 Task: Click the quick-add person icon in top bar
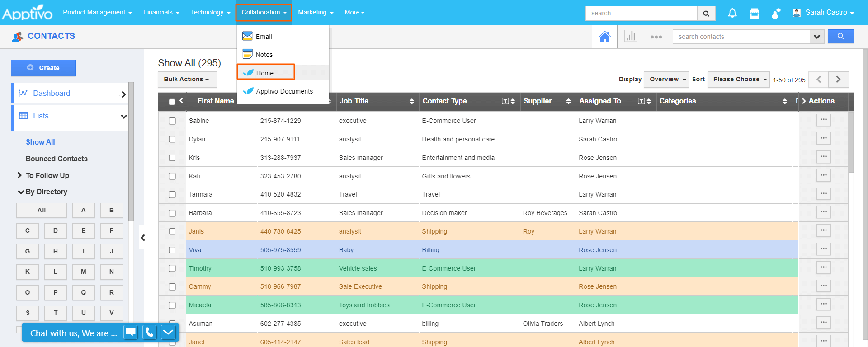pos(776,13)
